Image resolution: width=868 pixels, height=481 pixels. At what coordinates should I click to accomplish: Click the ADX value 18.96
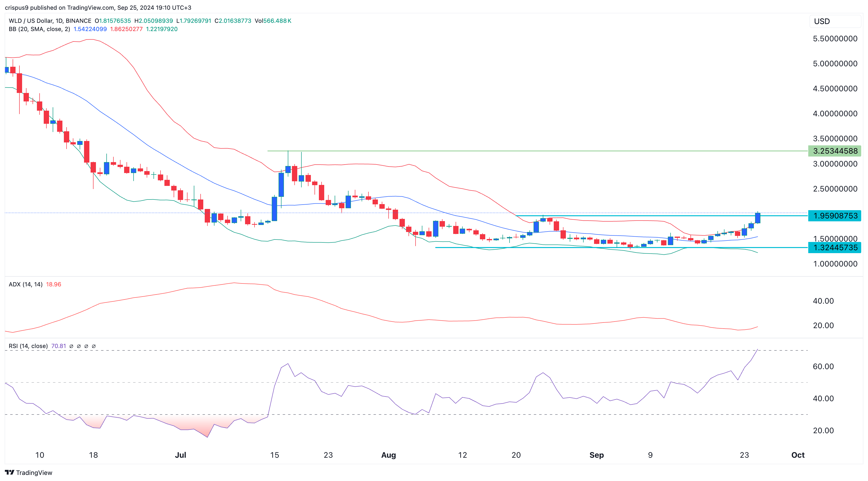[x=54, y=284]
